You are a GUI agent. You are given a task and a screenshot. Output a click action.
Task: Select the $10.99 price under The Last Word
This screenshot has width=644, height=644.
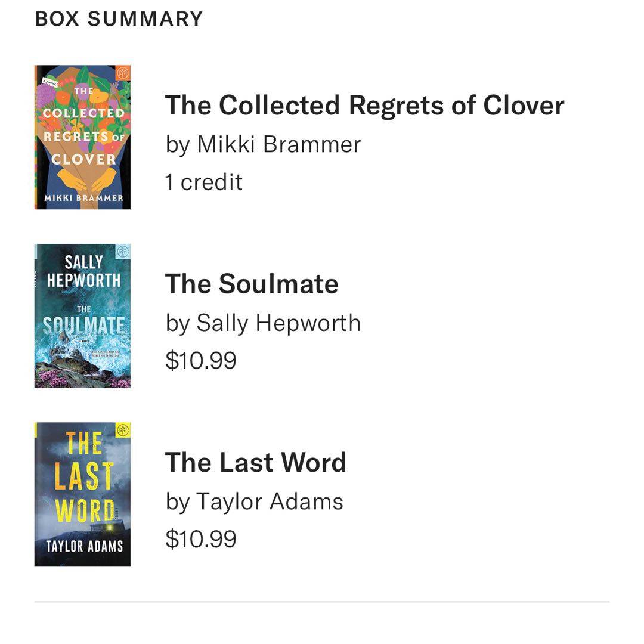tap(201, 540)
